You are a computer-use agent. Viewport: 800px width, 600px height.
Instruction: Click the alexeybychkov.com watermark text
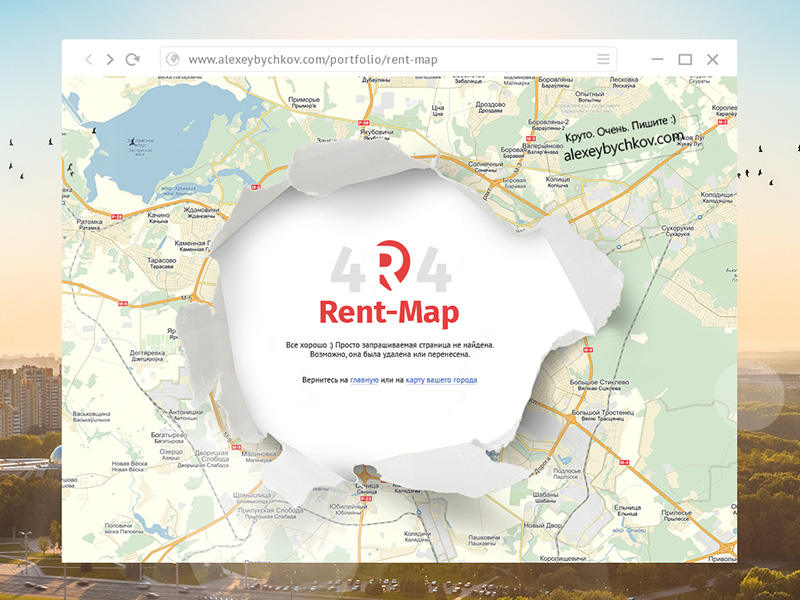coord(624,146)
